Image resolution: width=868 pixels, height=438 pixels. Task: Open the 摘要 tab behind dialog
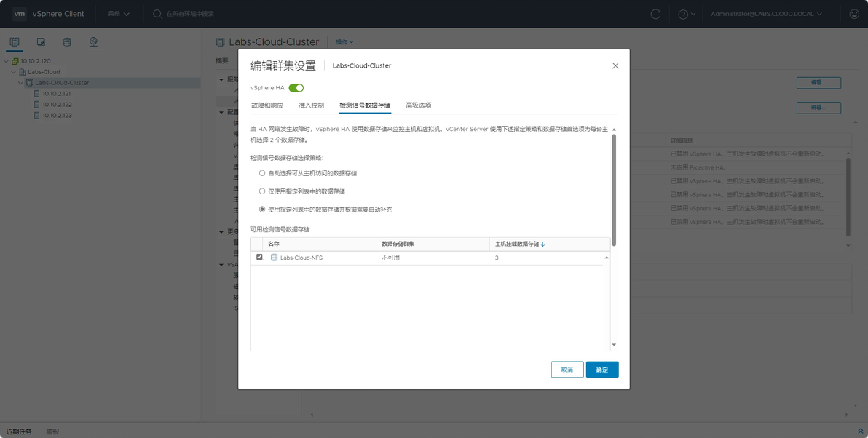pyautogui.click(x=222, y=61)
